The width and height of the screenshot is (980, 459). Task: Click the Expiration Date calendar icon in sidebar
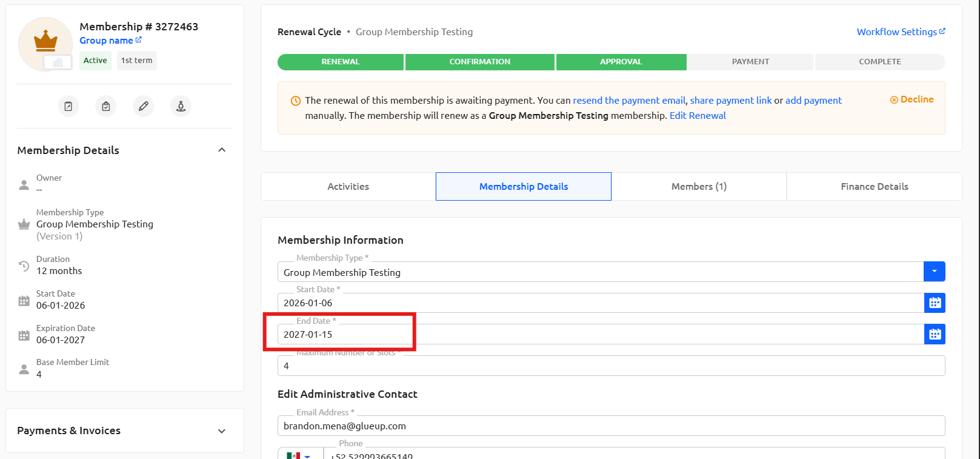(24, 335)
